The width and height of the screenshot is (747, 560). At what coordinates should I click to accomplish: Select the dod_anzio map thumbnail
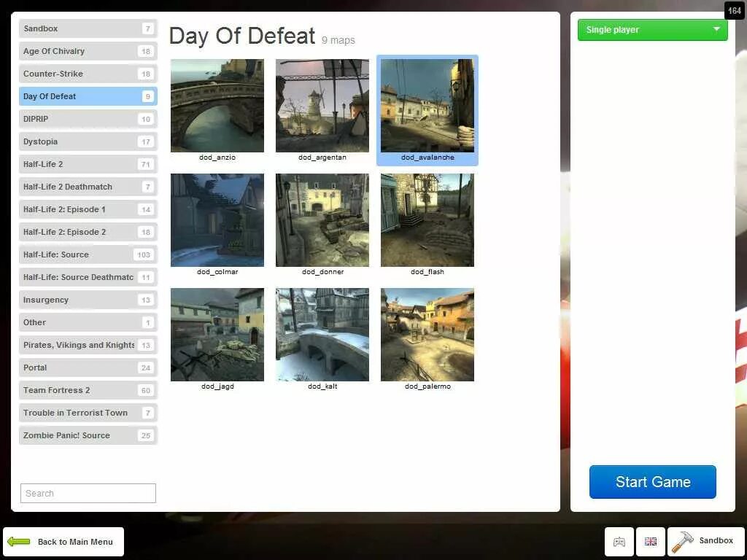(x=217, y=106)
